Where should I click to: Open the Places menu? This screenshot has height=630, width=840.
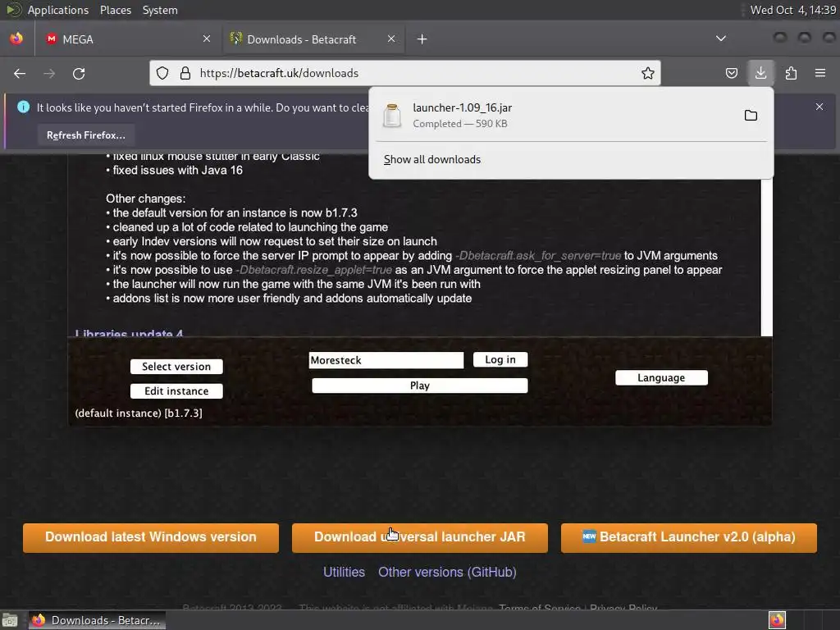pyautogui.click(x=116, y=10)
